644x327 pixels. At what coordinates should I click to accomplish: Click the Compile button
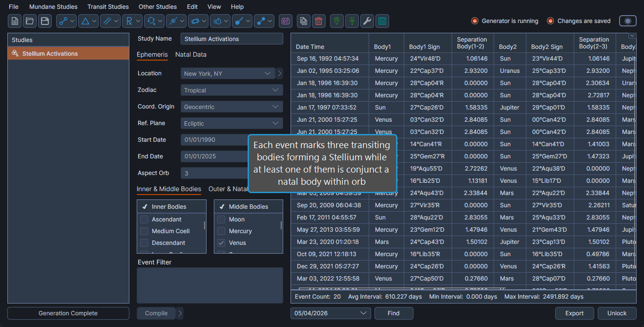(156, 313)
